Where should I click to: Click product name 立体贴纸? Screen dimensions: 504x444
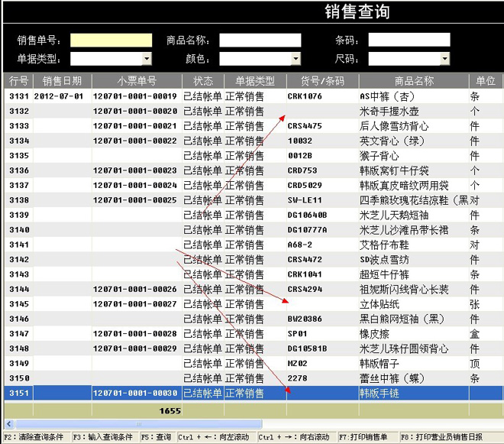pos(380,304)
